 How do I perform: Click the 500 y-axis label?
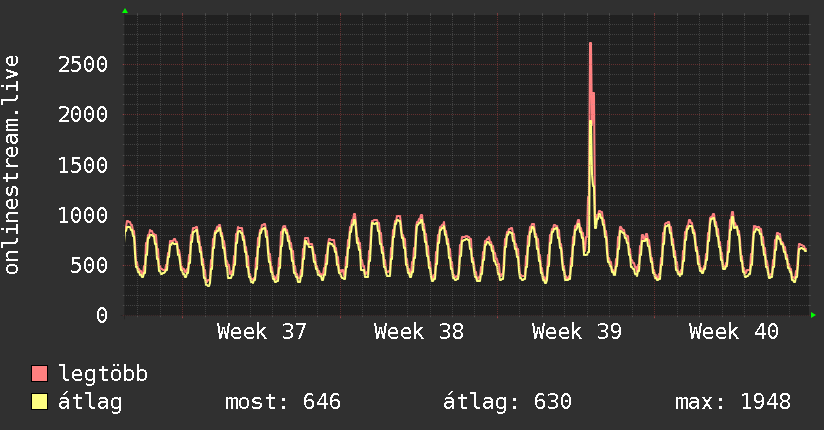(x=89, y=265)
